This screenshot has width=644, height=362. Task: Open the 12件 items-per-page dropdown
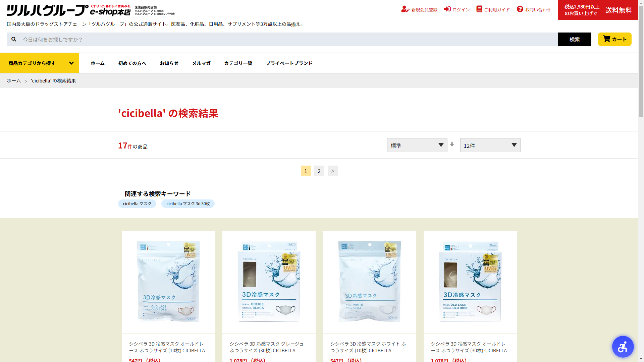click(x=490, y=145)
